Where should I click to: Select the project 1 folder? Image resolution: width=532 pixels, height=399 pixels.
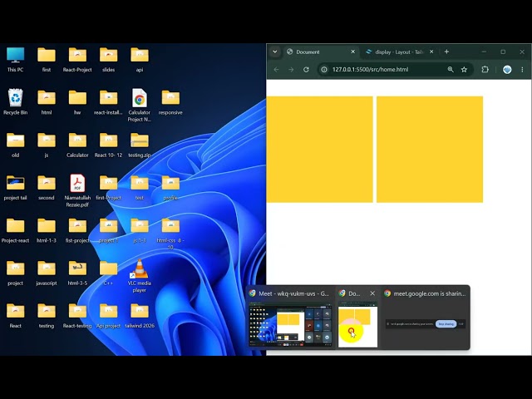point(109,230)
